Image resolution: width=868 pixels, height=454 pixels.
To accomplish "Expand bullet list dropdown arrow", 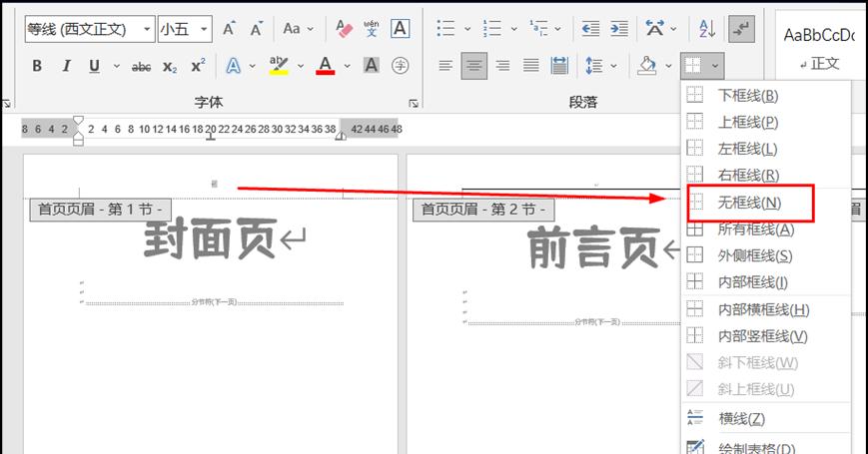I will pos(467,29).
